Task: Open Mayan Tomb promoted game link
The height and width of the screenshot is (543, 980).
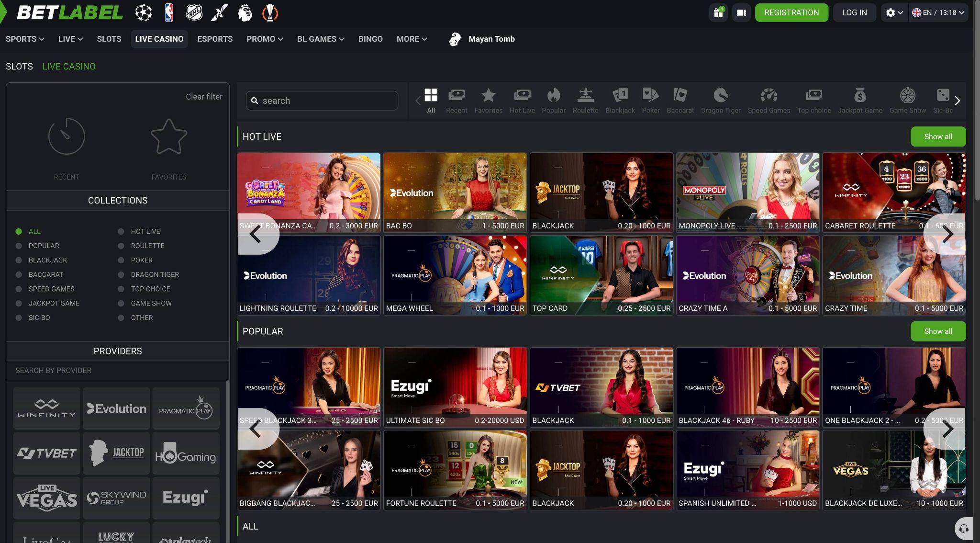Action: pos(481,39)
